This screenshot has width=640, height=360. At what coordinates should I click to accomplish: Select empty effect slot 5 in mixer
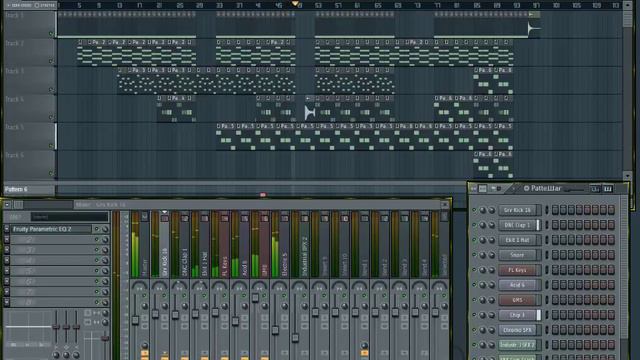51,271
